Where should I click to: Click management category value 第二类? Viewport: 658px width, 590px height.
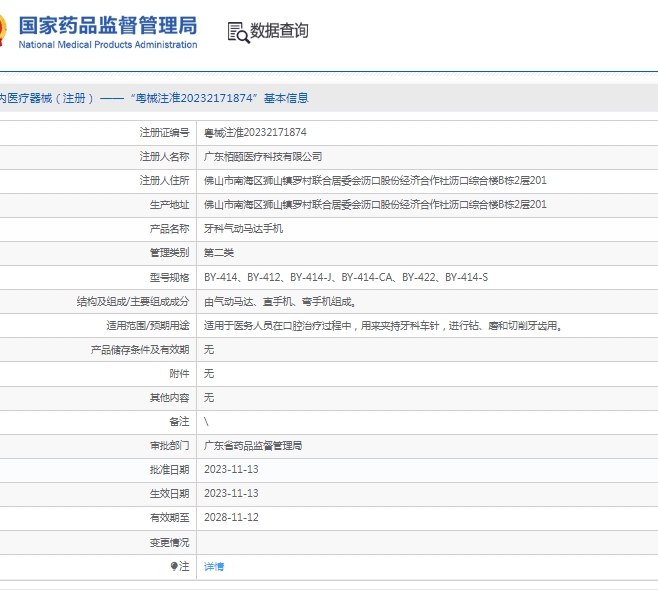pos(219,253)
